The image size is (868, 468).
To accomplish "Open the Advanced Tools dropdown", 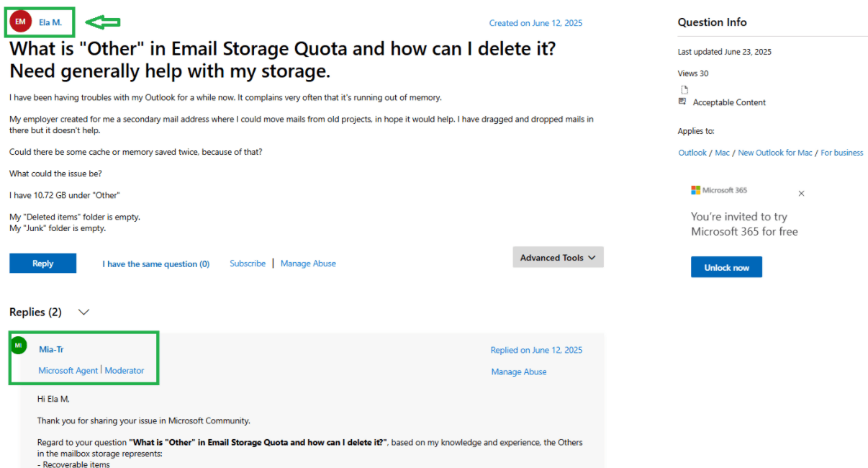I will (x=558, y=257).
